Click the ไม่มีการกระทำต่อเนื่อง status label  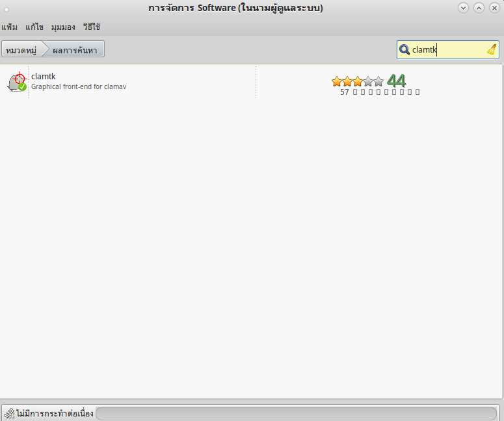[x=55, y=413]
